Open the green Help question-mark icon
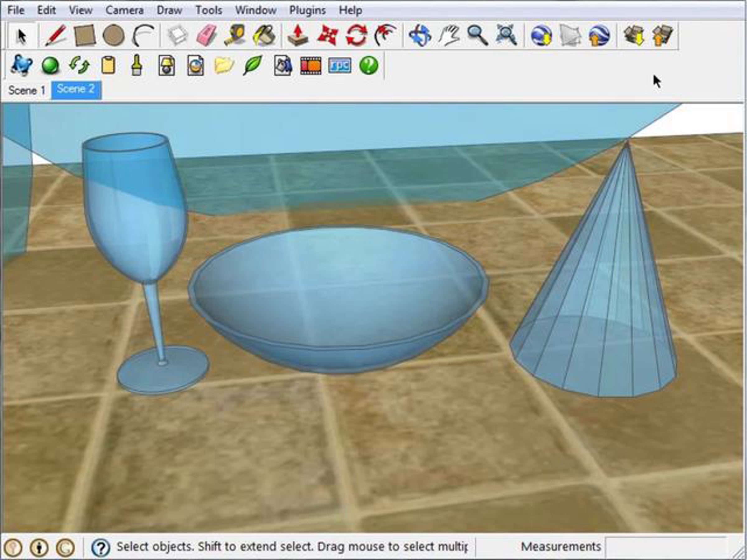Screen dimensions: 747x560 (x=369, y=65)
